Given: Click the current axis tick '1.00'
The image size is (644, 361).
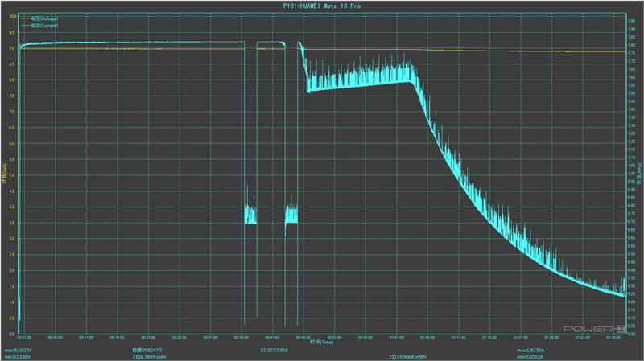Looking at the screenshot, I should point(633,174).
